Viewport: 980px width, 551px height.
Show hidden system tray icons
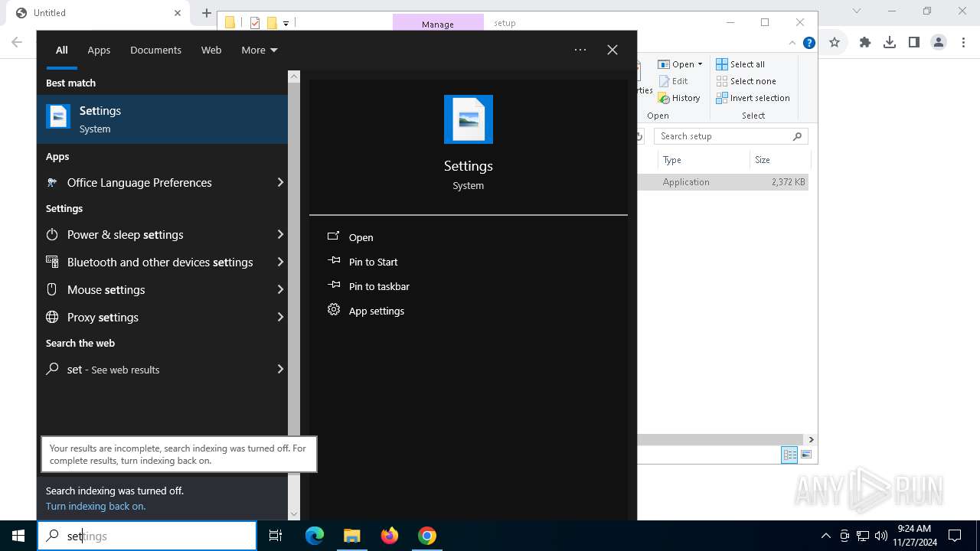[x=825, y=536]
